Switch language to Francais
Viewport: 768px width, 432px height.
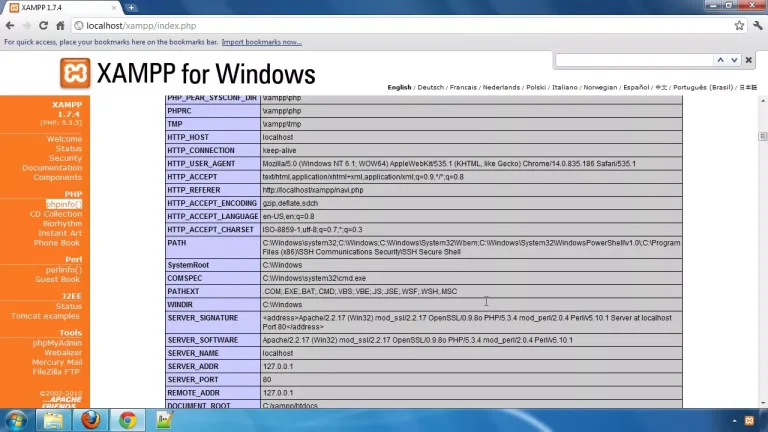(463, 87)
